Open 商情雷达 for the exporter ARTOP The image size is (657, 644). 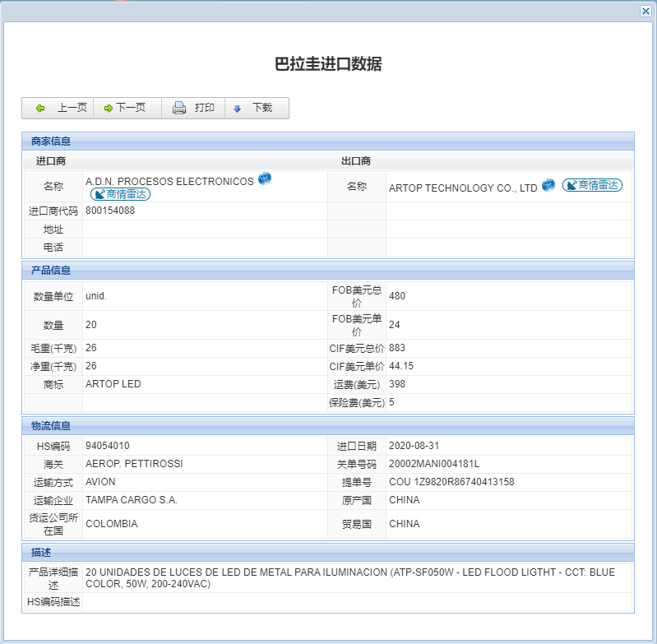(592, 186)
